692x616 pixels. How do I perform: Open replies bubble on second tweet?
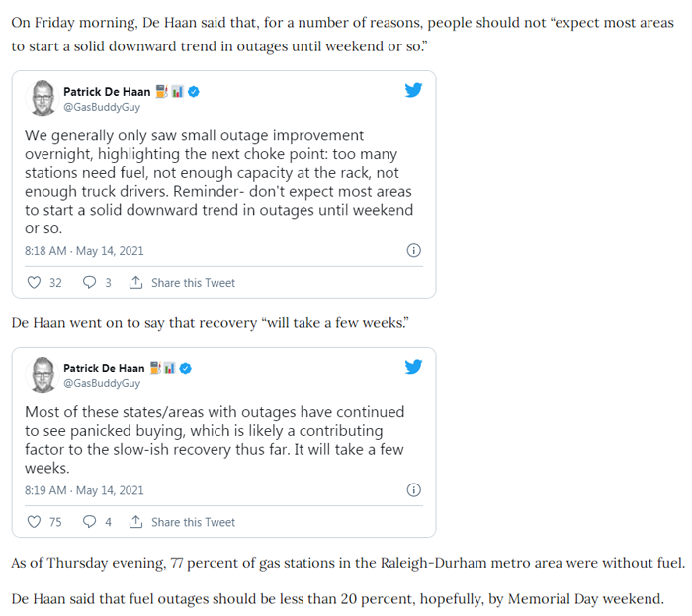tap(89, 521)
